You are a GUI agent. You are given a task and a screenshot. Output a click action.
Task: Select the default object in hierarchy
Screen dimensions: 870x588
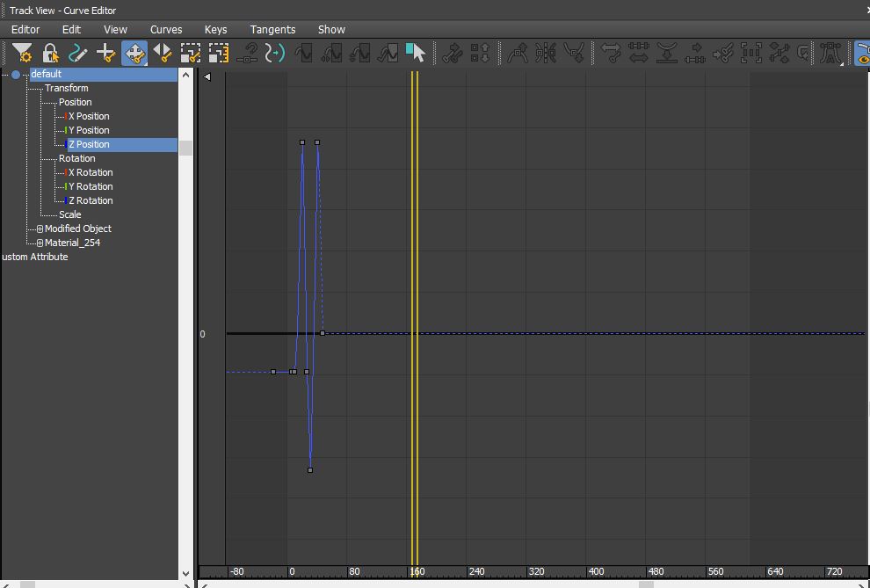click(103, 74)
